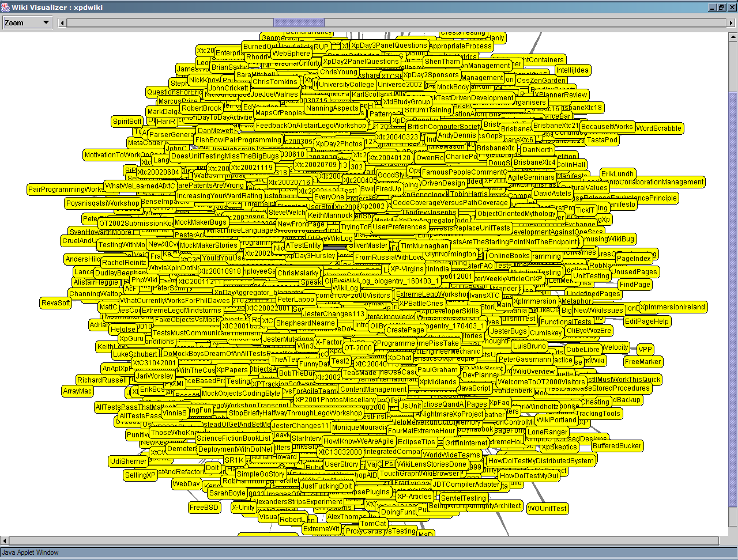Click the ChrisMalarky node
This screenshot has height=560, width=738.
pyautogui.click(x=298, y=273)
